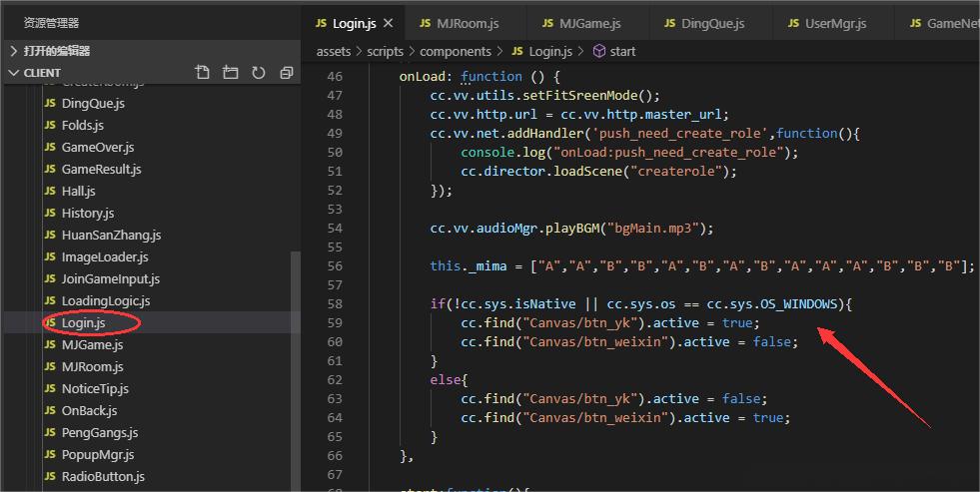Open PengGangs.js in the file tree
This screenshot has height=492, width=980.
pyautogui.click(x=99, y=432)
